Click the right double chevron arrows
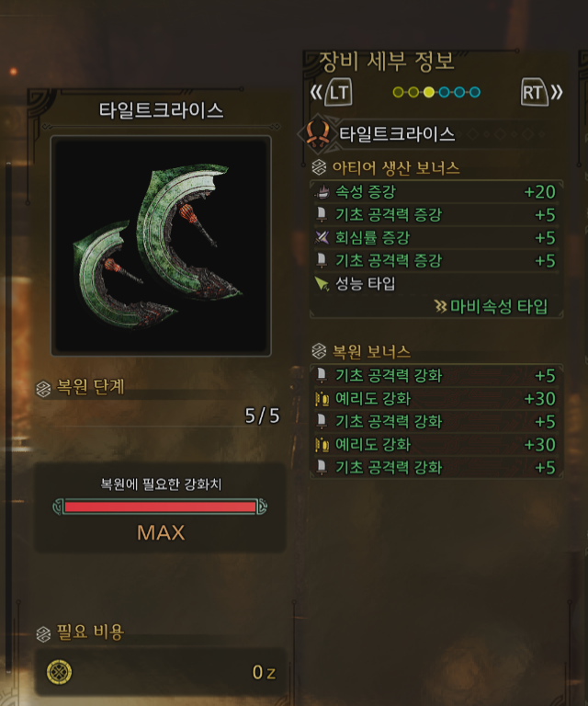The image size is (588, 706). coord(557,92)
